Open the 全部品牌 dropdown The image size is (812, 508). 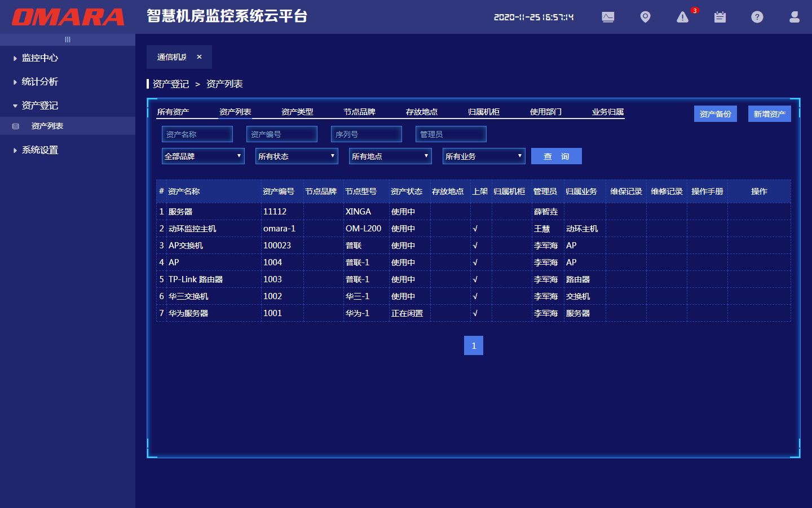point(203,156)
